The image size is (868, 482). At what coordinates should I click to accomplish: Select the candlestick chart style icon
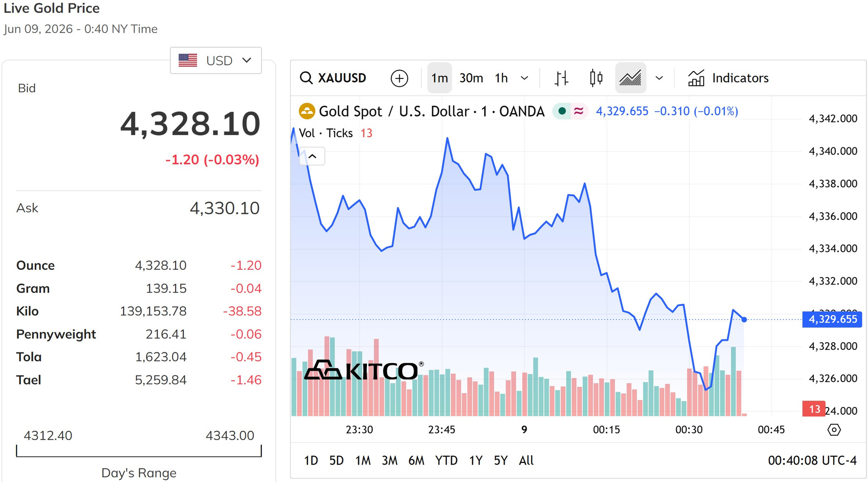(596, 78)
